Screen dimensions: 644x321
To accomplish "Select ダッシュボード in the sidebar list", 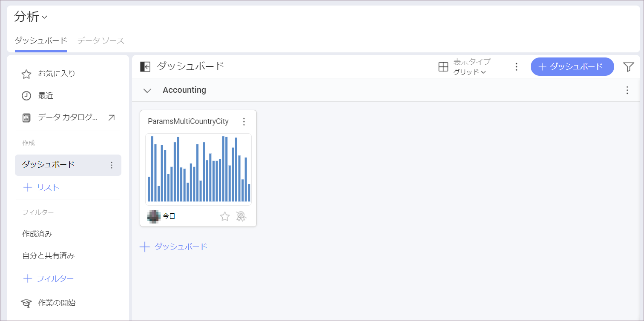I will tap(68, 165).
